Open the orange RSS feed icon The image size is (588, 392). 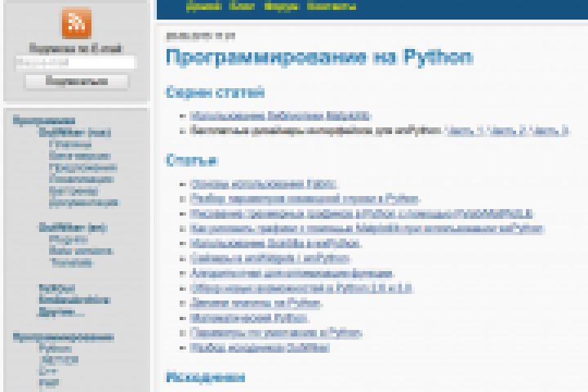[77, 23]
